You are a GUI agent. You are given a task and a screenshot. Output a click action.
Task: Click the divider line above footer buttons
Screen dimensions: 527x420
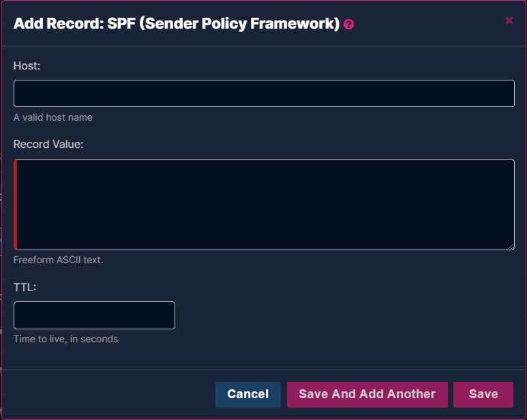tap(264, 370)
